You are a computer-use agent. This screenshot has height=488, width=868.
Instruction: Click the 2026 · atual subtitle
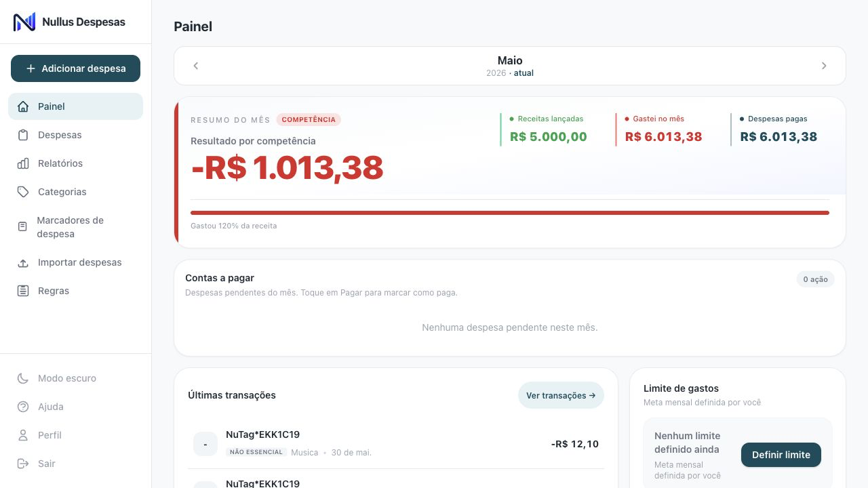tap(510, 73)
